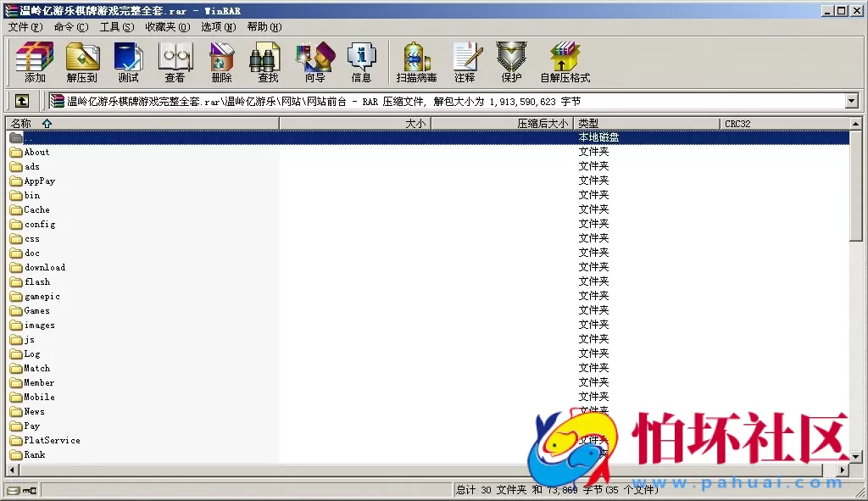Select the download folder in list
This screenshot has height=501, width=868.
point(45,268)
